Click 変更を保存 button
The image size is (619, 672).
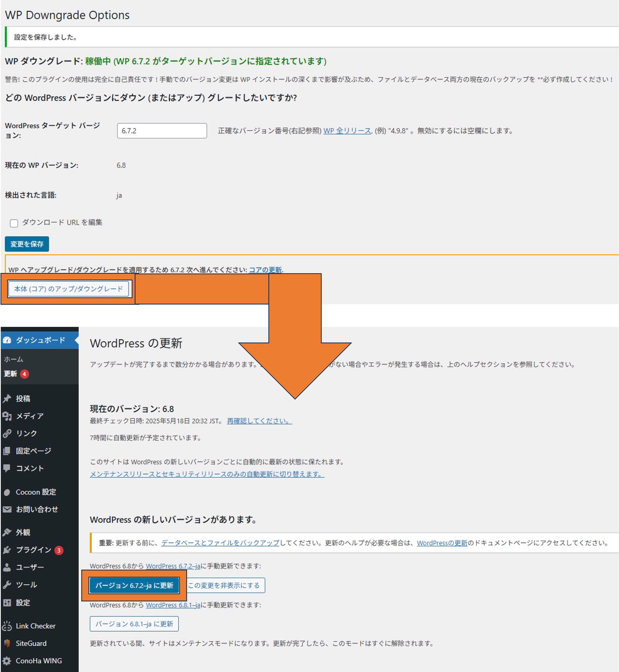(x=27, y=244)
